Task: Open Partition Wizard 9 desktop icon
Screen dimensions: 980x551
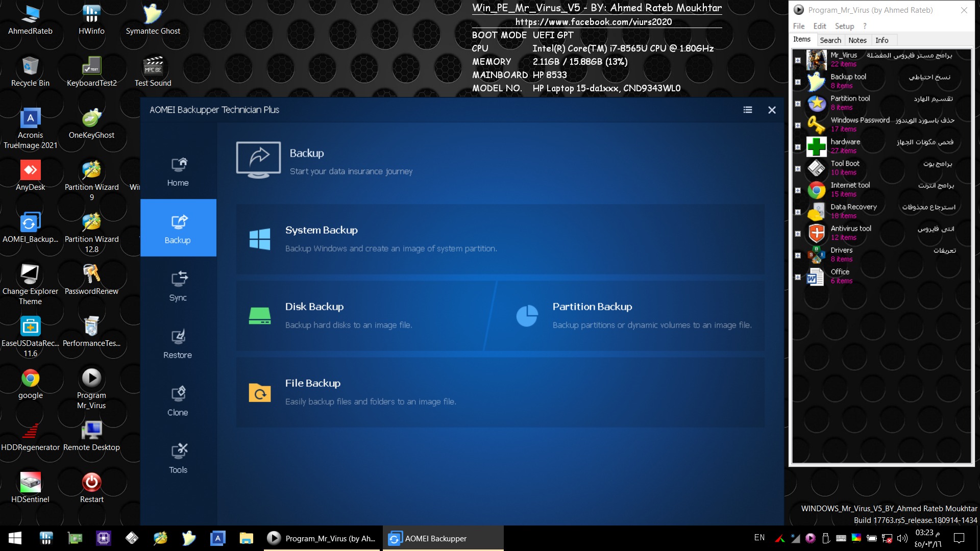Action: click(x=91, y=181)
